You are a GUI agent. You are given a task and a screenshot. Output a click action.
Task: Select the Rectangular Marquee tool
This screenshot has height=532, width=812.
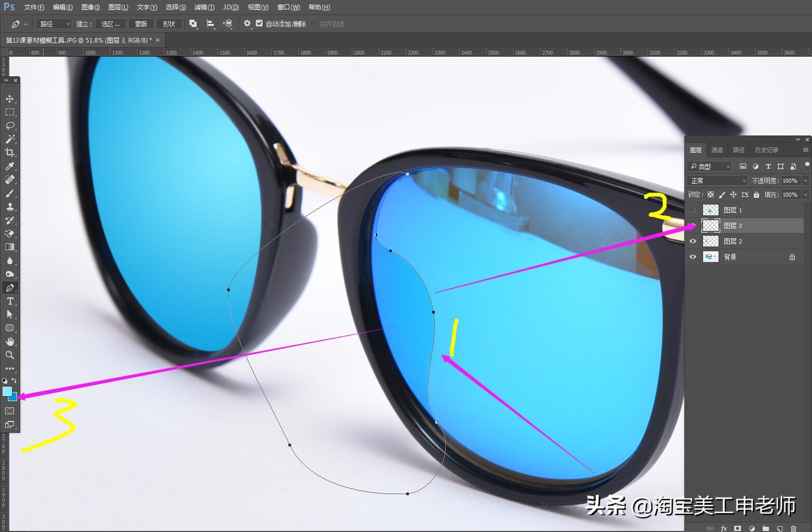click(x=9, y=112)
